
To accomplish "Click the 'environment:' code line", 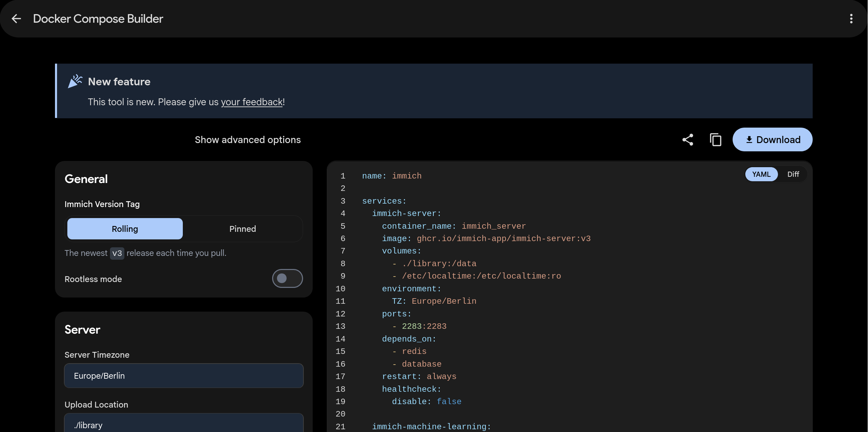I will tap(411, 289).
